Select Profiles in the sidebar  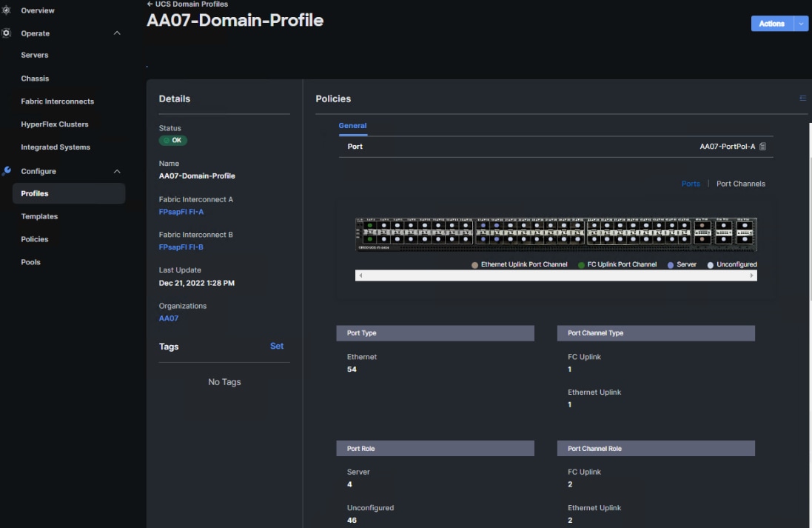[x=69, y=193]
